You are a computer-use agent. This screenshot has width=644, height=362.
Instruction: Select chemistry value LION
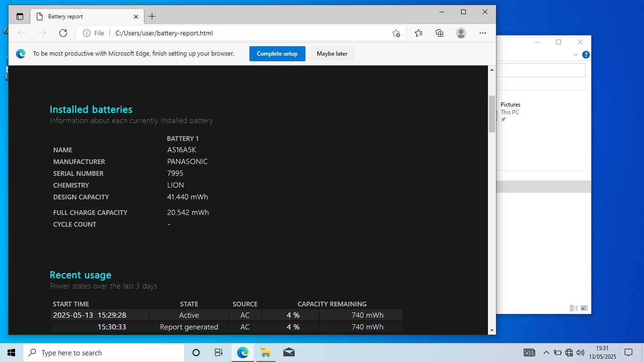click(175, 185)
